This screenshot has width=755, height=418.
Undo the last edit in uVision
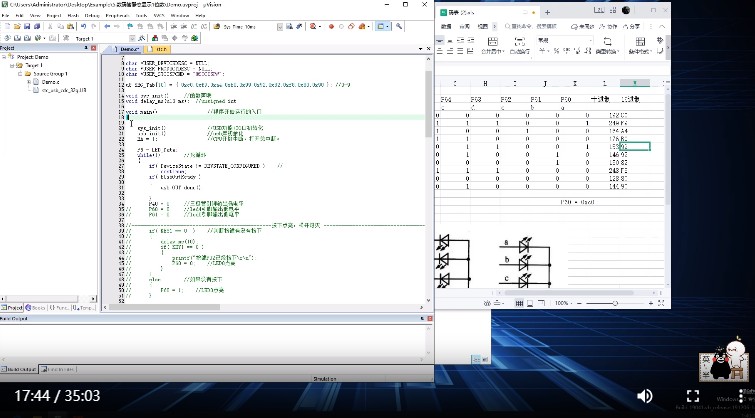[x=83, y=26]
